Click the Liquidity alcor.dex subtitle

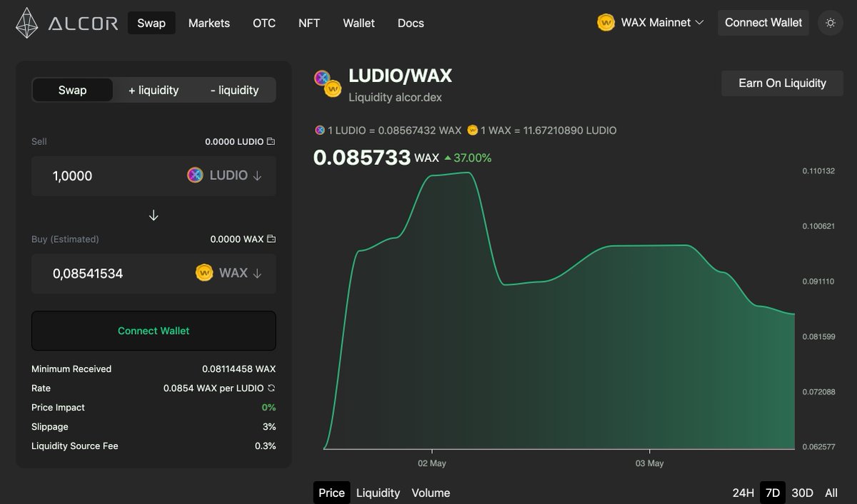tap(395, 97)
